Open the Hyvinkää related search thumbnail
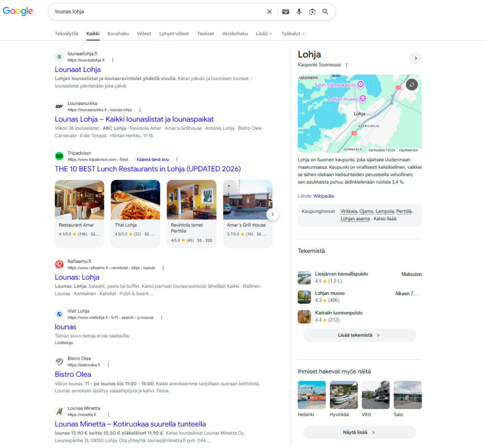Image resolution: width=486 pixels, height=448 pixels. (344, 395)
